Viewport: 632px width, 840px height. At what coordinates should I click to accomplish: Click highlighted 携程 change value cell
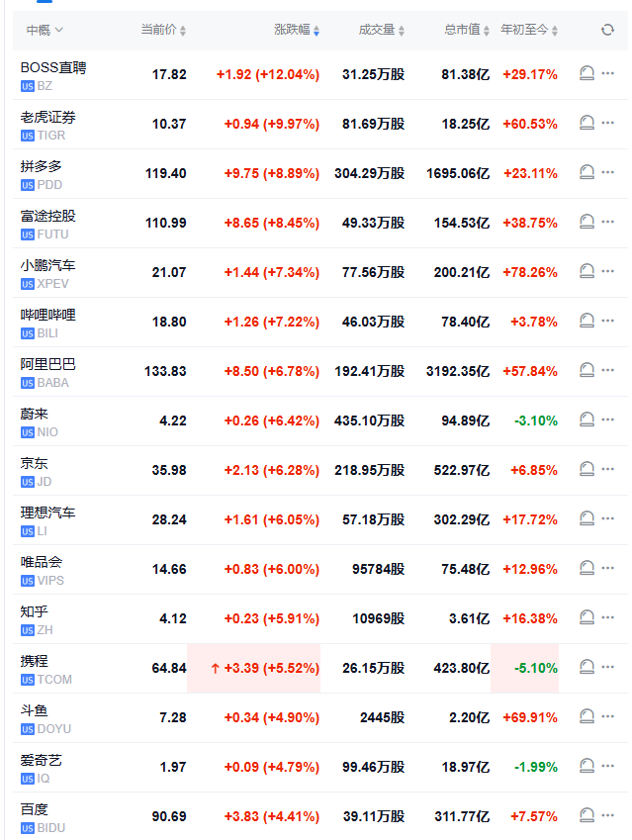(254, 668)
